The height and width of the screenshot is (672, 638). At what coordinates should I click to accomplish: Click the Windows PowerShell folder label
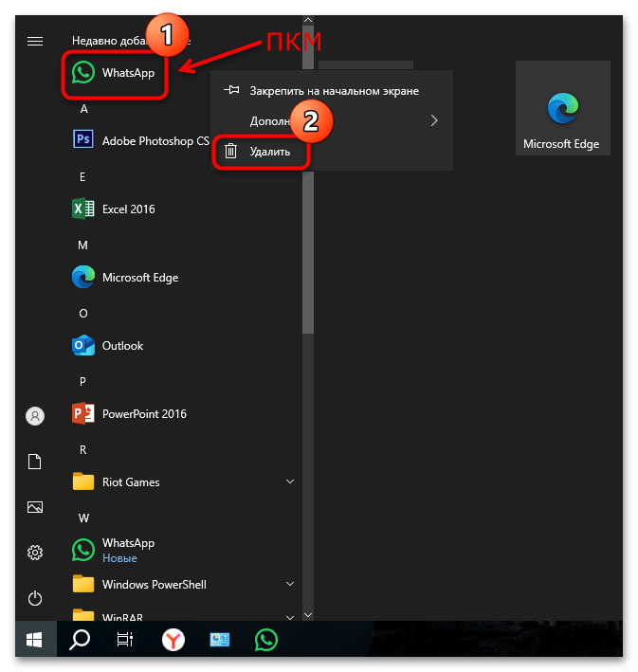click(155, 585)
